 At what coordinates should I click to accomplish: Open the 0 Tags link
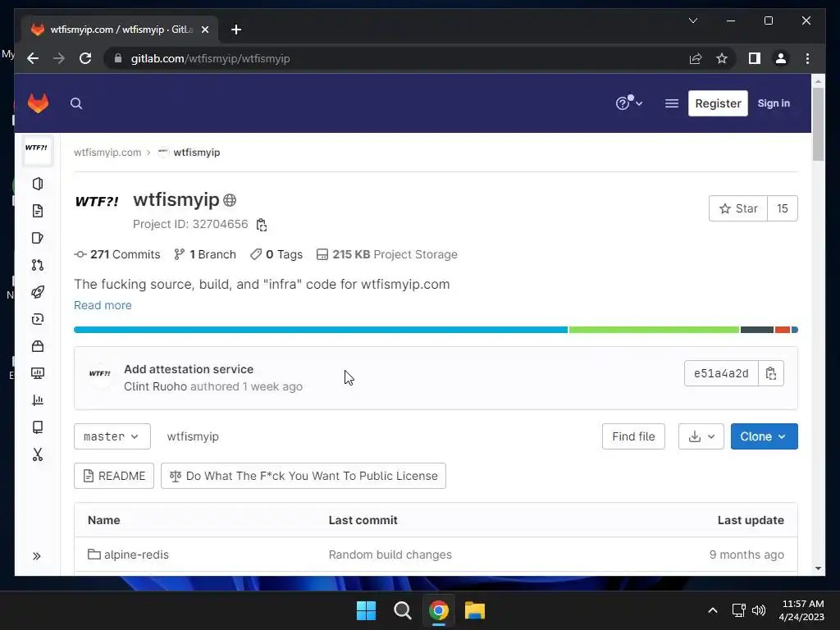point(276,254)
